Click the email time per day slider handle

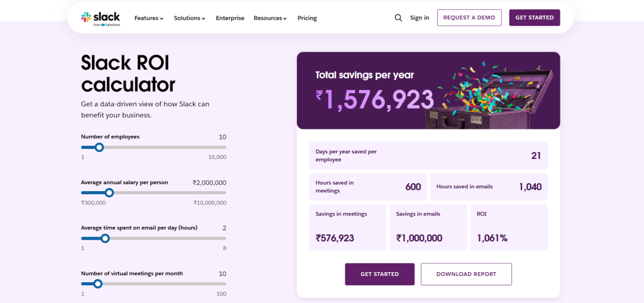tap(105, 238)
